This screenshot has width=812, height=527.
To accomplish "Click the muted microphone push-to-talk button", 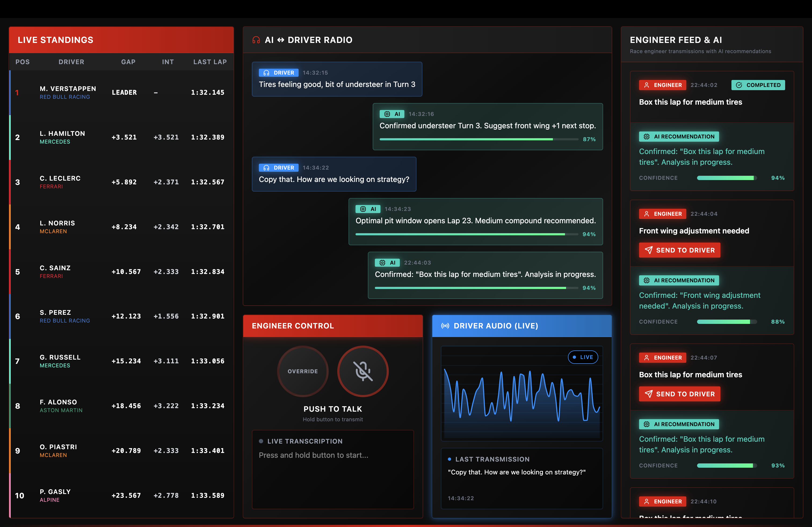I will coord(363,371).
